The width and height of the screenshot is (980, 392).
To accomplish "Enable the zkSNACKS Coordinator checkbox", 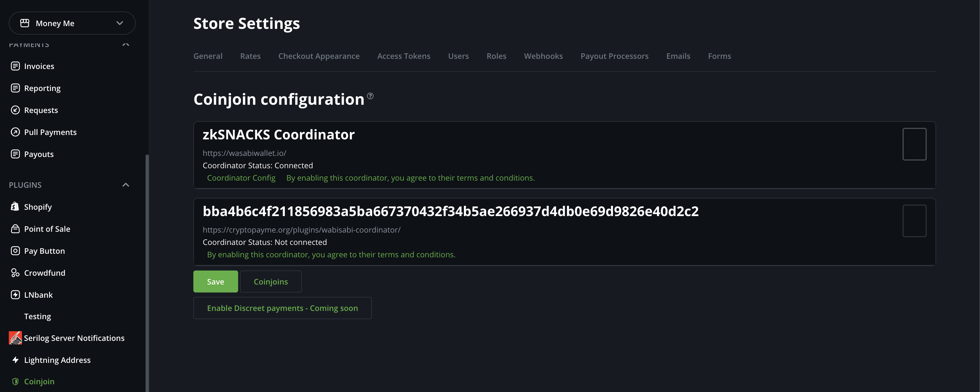I will pos(915,144).
